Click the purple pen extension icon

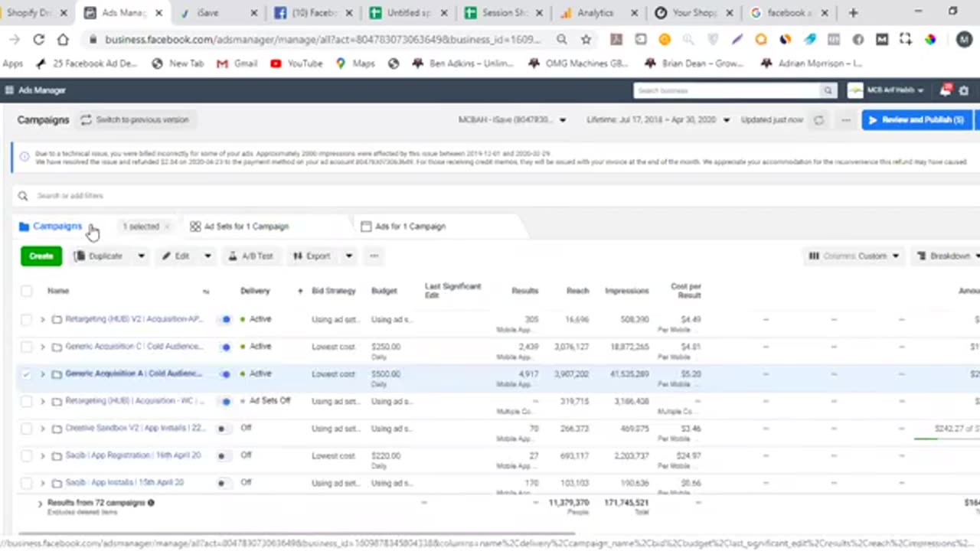coord(737,40)
